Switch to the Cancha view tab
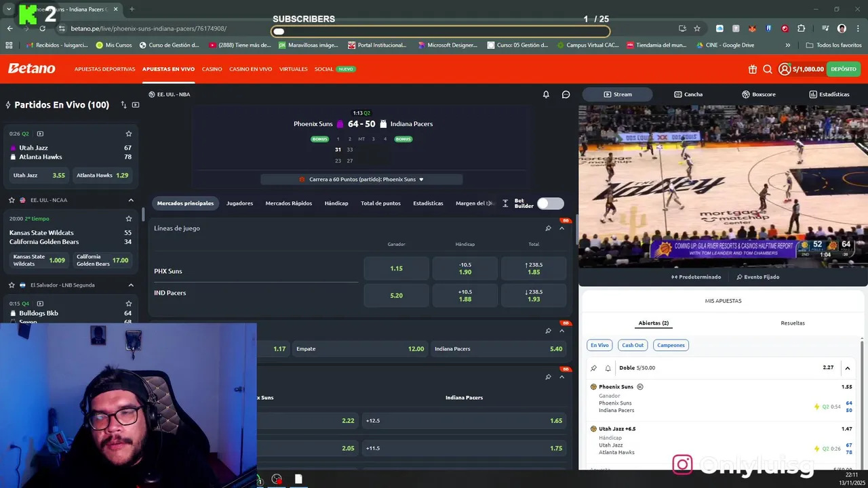868x488 pixels. 688,94
